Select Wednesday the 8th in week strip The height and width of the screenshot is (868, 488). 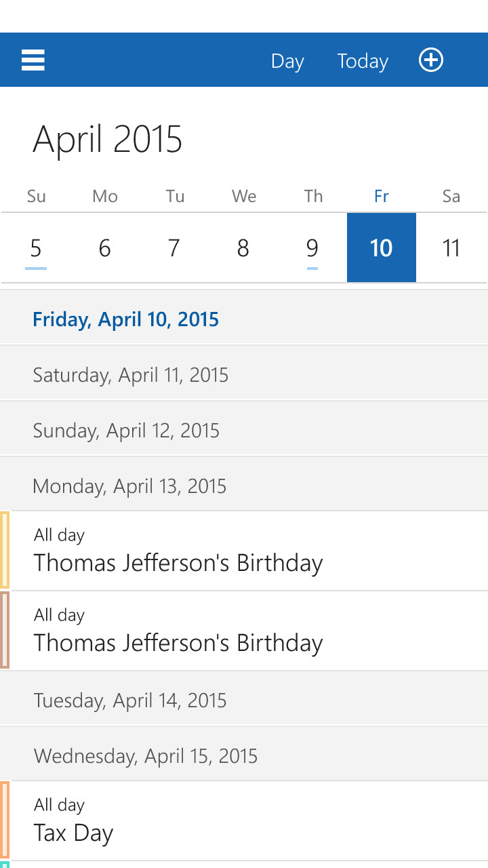pos(243,248)
